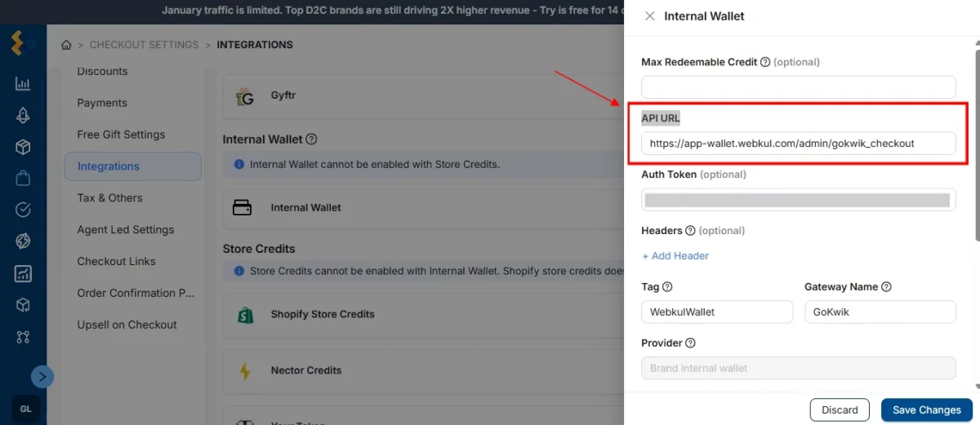Click the Provider help icon
Image resolution: width=980 pixels, height=425 pixels.
pos(690,343)
